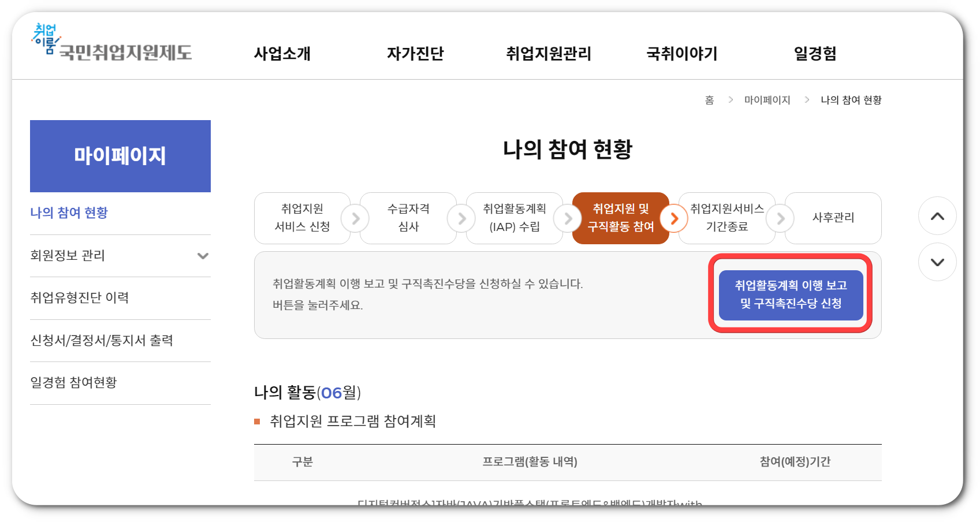Image resolution: width=980 pixels, height=522 pixels.
Task: Open 신청서/결정서/통지서 출력 in sidebar
Action: 102,341
